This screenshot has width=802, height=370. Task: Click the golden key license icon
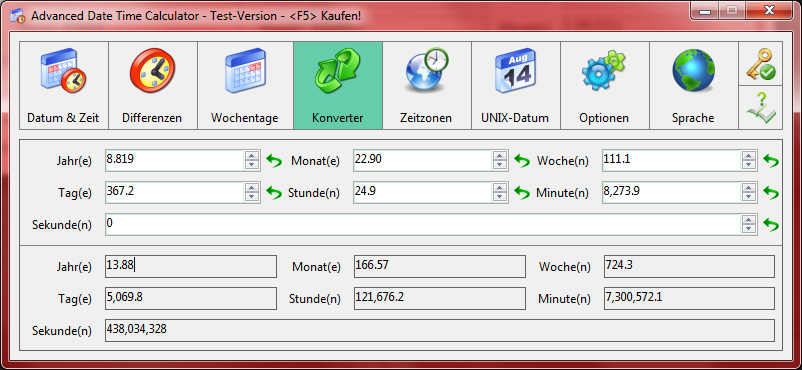[761, 63]
